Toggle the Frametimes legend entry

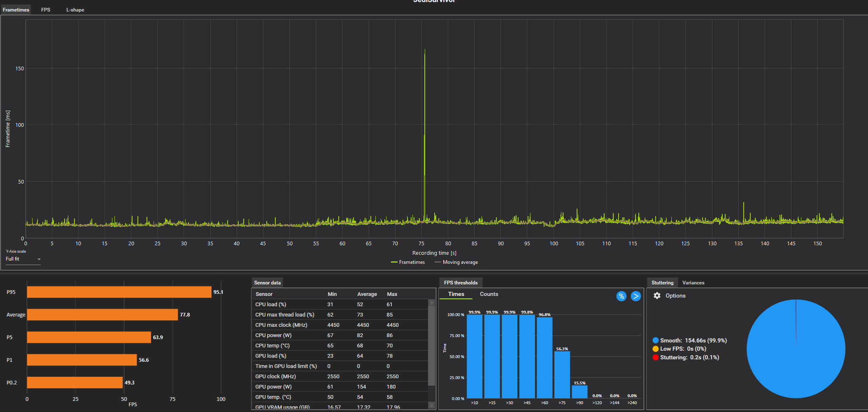(x=408, y=262)
